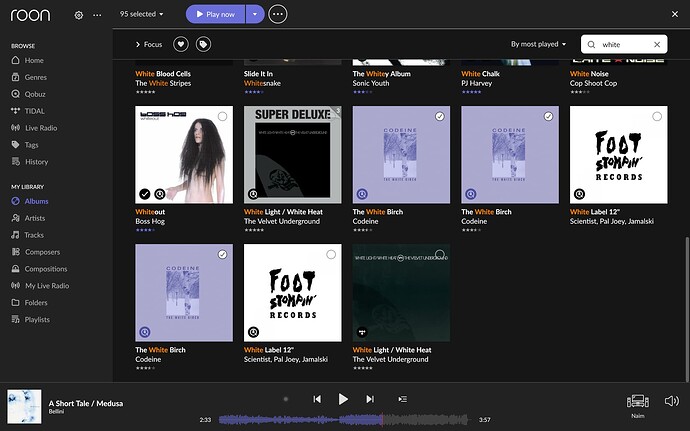Click the Tags icon in sidebar
The image size is (690, 431).
pyautogui.click(x=15, y=144)
